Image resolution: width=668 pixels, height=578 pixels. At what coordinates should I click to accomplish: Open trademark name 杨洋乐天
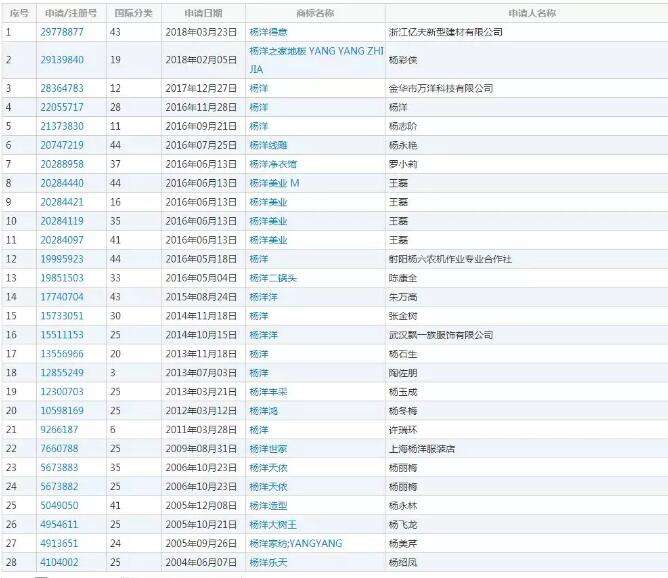click(268, 562)
